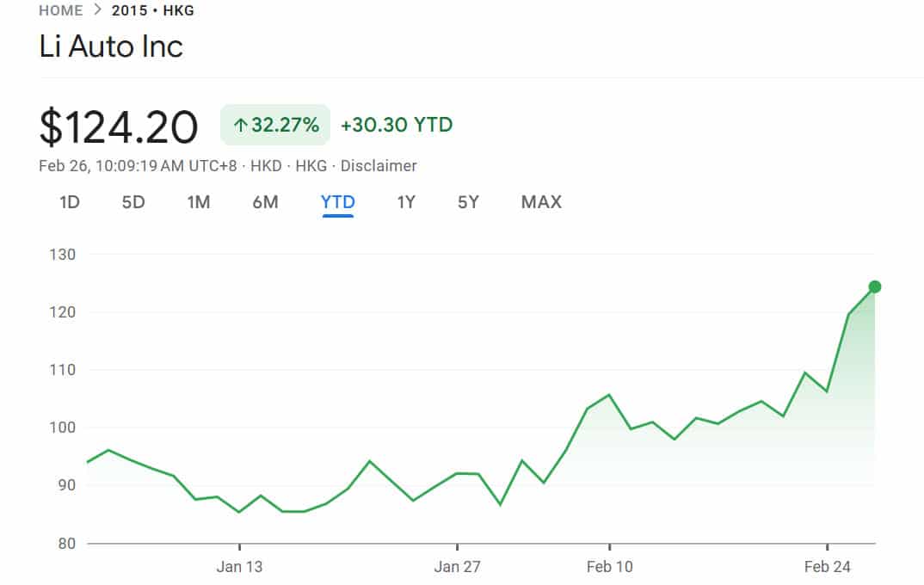The image size is (924, 585).
Task: Choose the 5Y time range
Action: point(468,202)
